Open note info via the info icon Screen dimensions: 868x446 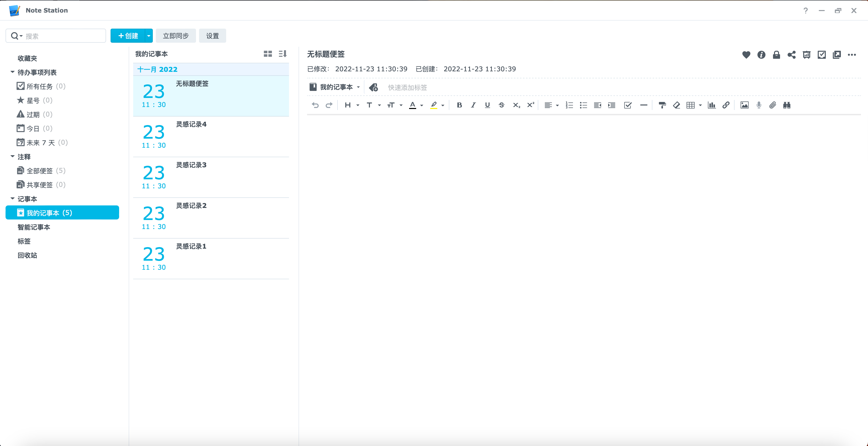[x=761, y=54]
